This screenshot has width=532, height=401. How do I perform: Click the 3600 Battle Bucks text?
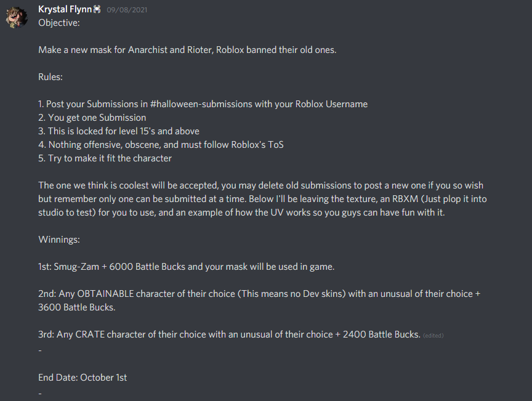77,307
